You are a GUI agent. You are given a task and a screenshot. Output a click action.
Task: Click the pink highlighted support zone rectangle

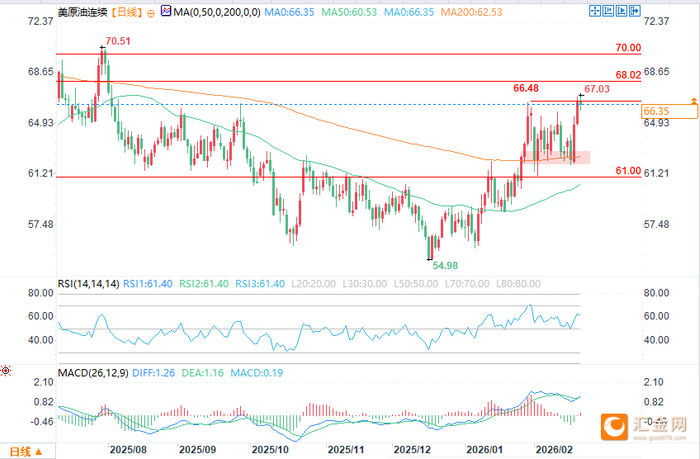[x=557, y=157]
